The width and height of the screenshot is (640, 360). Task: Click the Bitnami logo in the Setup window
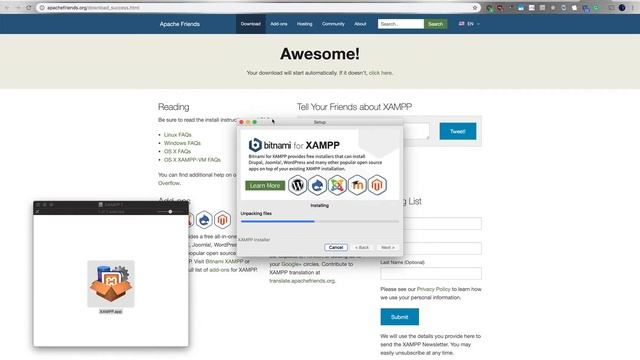coord(255,145)
